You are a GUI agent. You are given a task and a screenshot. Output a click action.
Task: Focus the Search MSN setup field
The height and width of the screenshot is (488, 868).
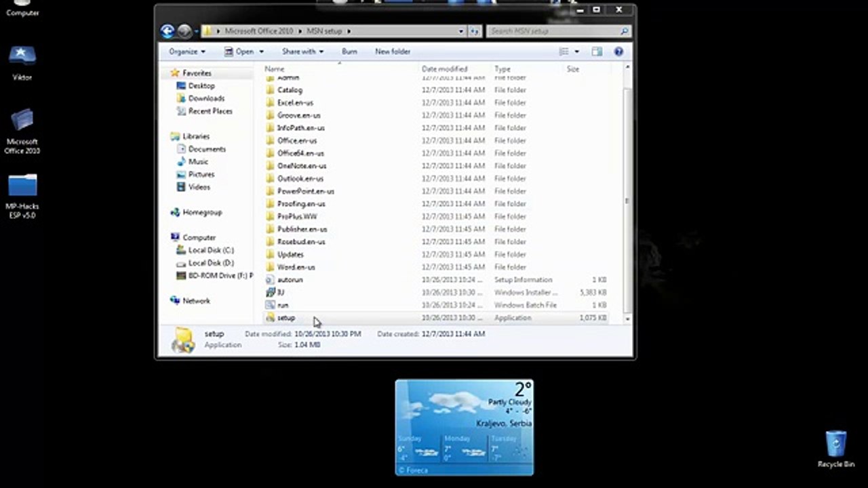click(x=559, y=31)
